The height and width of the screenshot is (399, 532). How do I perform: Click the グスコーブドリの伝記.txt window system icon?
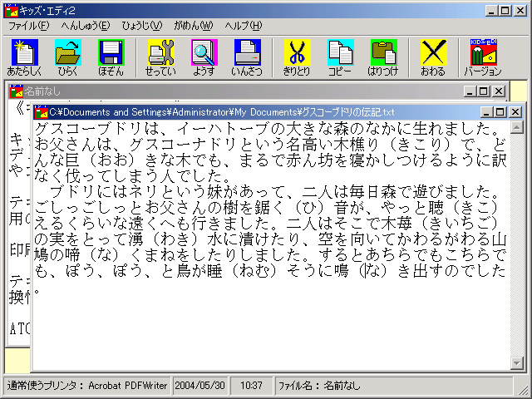[x=41, y=112]
